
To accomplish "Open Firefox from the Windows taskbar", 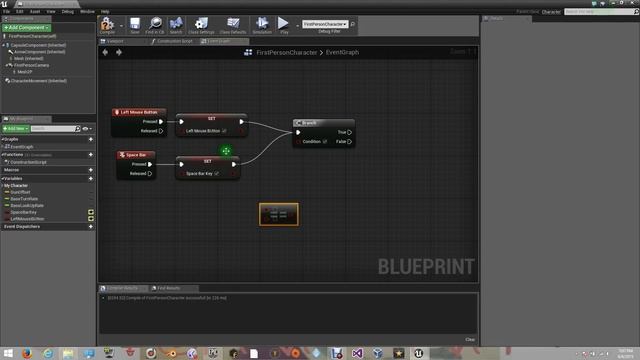I will pyautogui.click(x=27, y=353).
